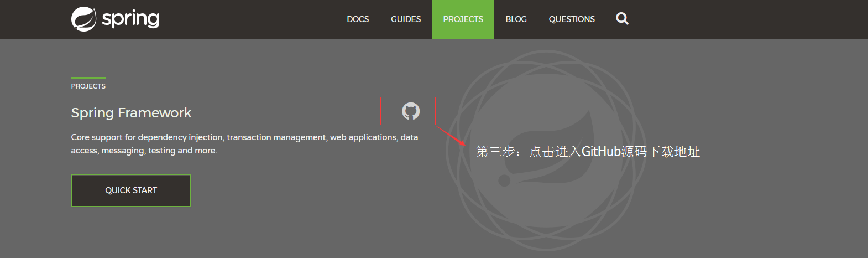The height and width of the screenshot is (258, 868).
Task: Click the QUICK START button
Action: click(131, 190)
